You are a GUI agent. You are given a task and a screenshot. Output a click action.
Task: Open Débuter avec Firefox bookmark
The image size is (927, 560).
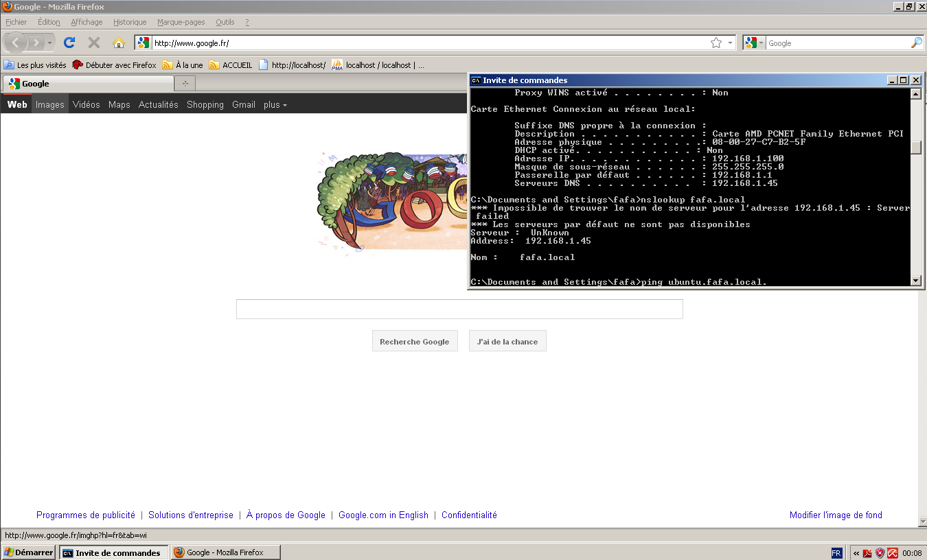(x=114, y=65)
